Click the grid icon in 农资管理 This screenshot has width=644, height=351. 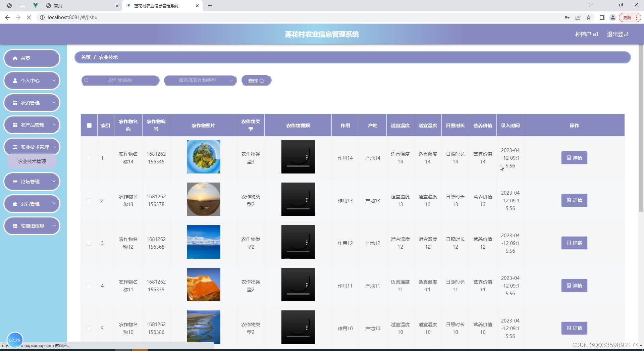[15, 103]
